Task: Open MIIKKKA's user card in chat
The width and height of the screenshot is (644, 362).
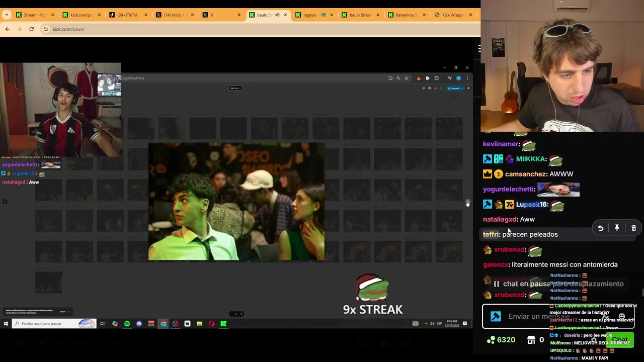Action: (530, 159)
